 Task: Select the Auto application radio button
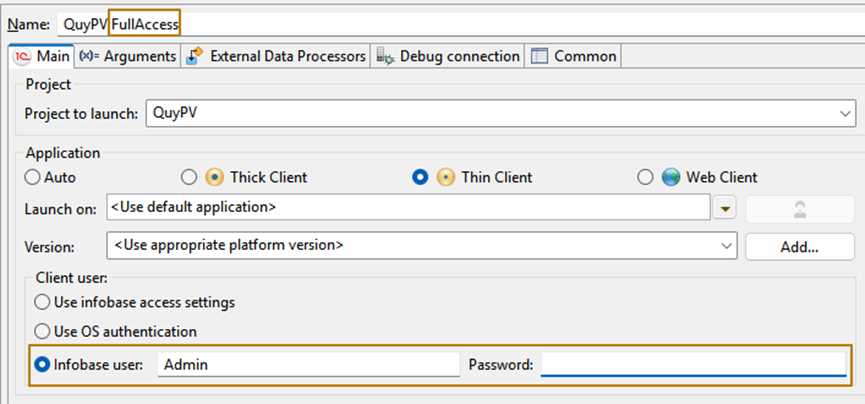pyautogui.click(x=33, y=177)
